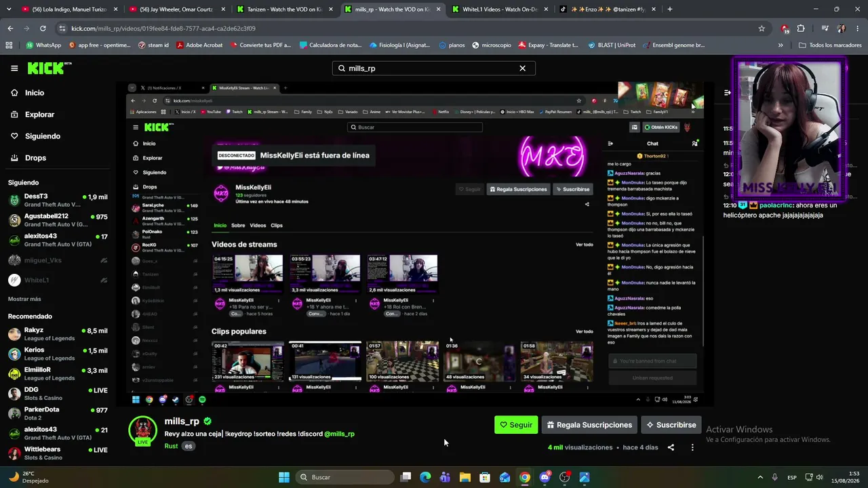The width and height of the screenshot is (868, 488).
Task: Click the mills_rp channel name
Action: (x=182, y=421)
